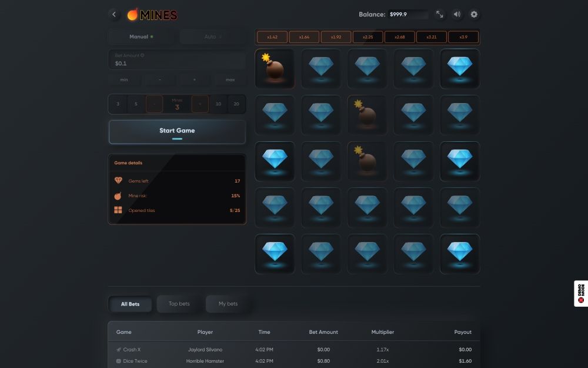Click the Bet Amount column header in bets table

[x=323, y=332]
